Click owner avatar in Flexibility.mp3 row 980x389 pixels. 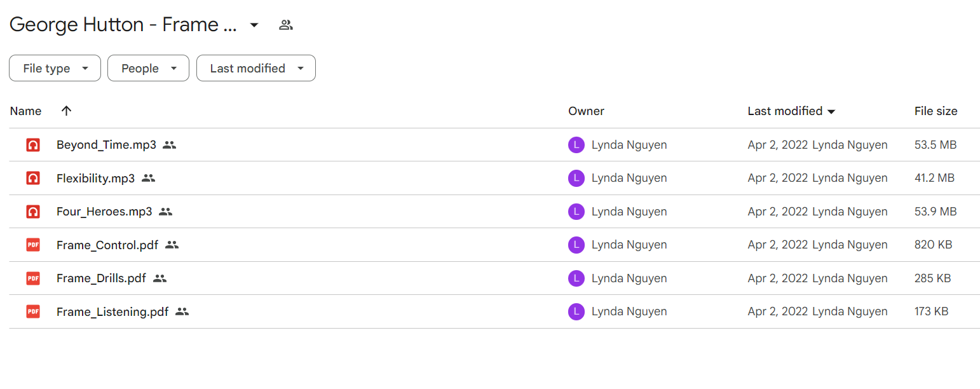[576, 178]
